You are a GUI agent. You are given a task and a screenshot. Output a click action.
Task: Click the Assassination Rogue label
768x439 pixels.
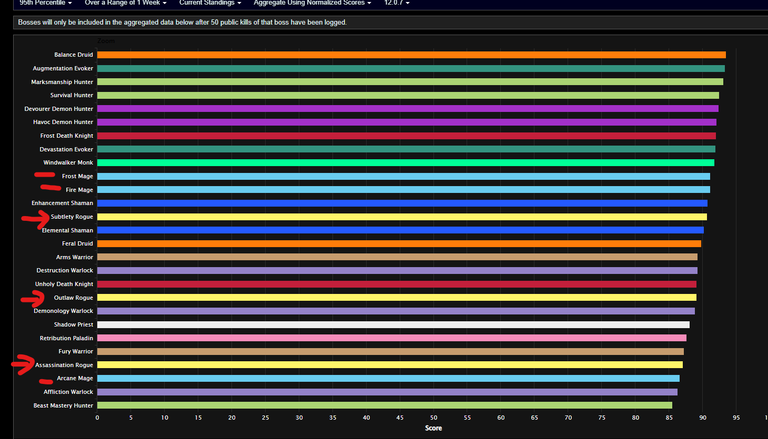[64, 365]
